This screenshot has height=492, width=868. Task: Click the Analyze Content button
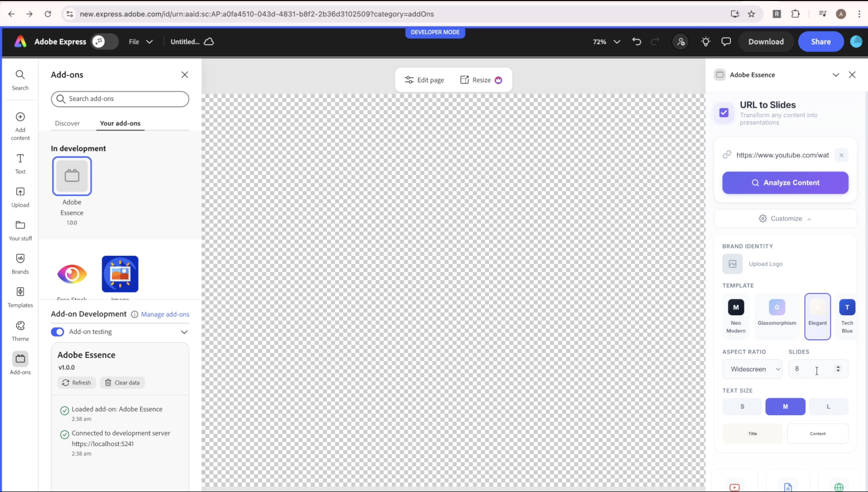[x=785, y=183]
